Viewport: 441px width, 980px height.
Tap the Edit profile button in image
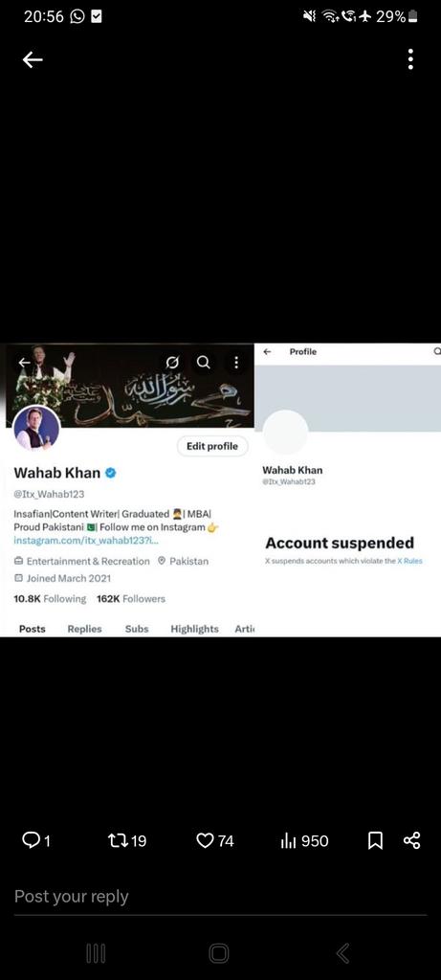[x=212, y=446]
